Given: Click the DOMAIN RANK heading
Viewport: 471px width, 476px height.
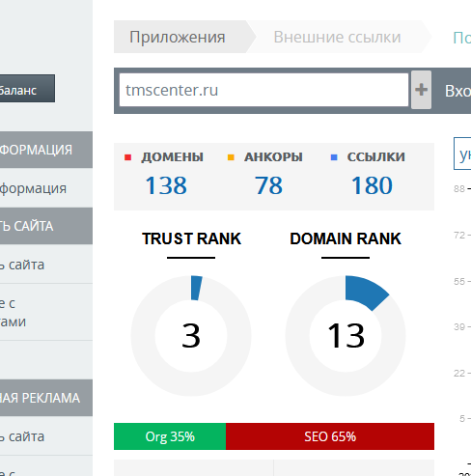Looking at the screenshot, I should tap(346, 238).
